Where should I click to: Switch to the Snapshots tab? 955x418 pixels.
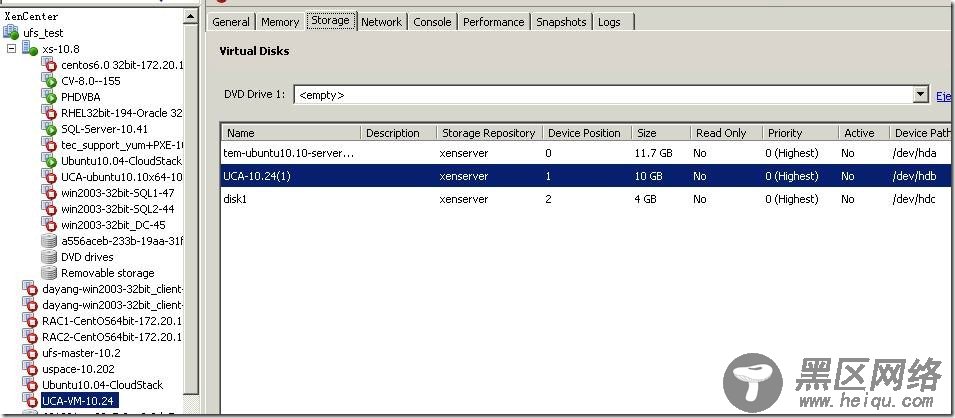pos(561,22)
